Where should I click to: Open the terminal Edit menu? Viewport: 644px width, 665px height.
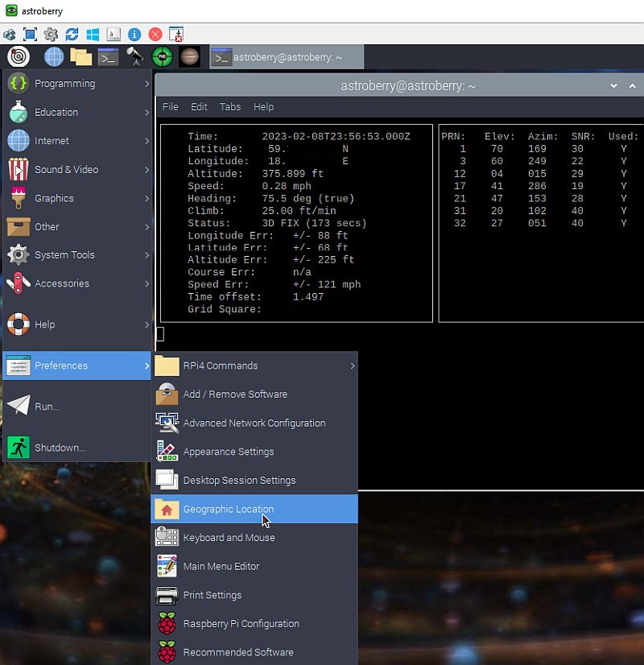[x=199, y=107]
